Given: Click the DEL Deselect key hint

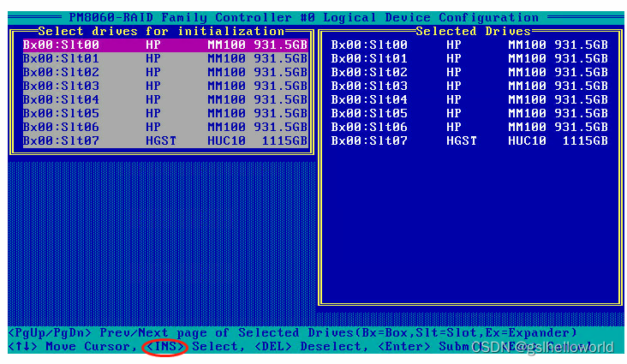Looking at the screenshot, I should coord(311,346).
